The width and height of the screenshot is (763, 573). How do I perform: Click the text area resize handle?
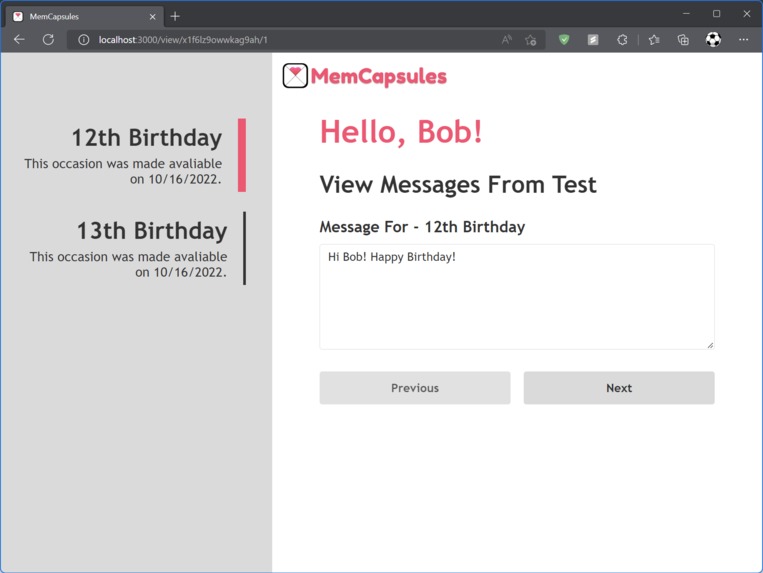click(710, 345)
